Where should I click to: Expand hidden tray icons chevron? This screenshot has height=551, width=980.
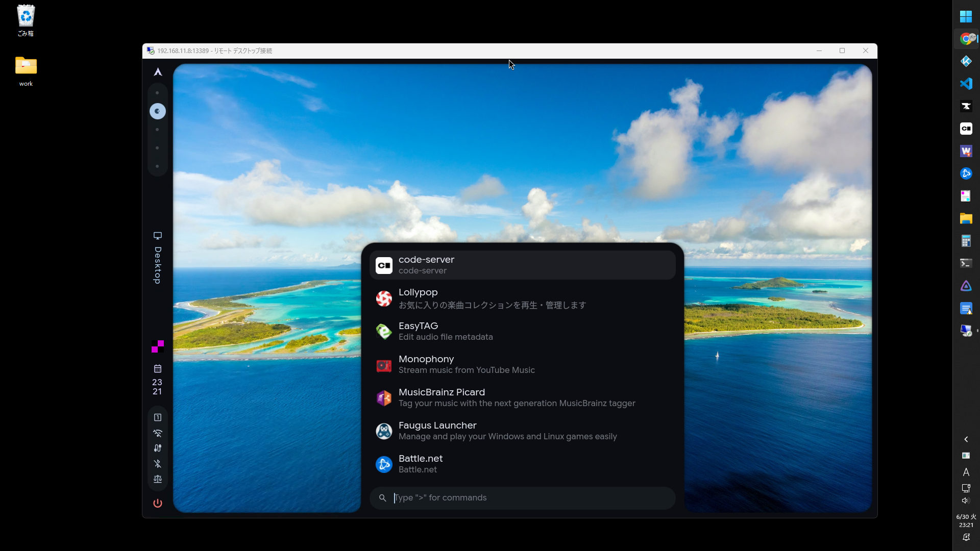tap(966, 439)
